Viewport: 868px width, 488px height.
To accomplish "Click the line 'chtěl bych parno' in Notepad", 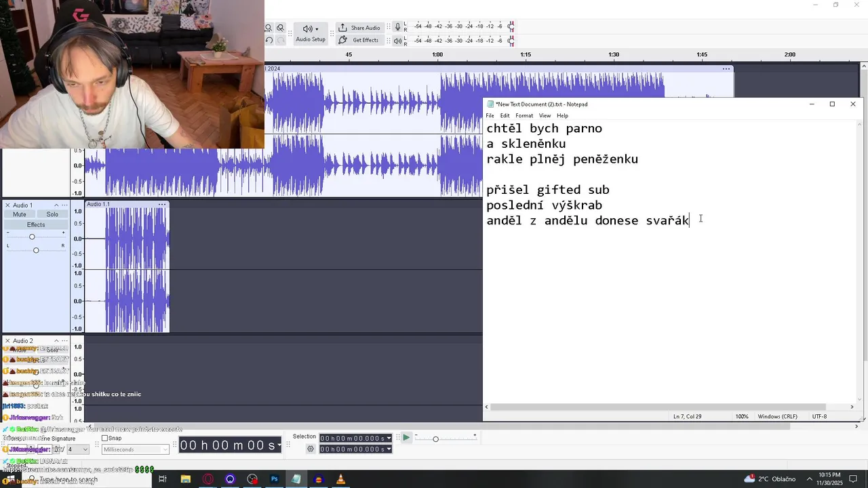I will [x=544, y=129].
